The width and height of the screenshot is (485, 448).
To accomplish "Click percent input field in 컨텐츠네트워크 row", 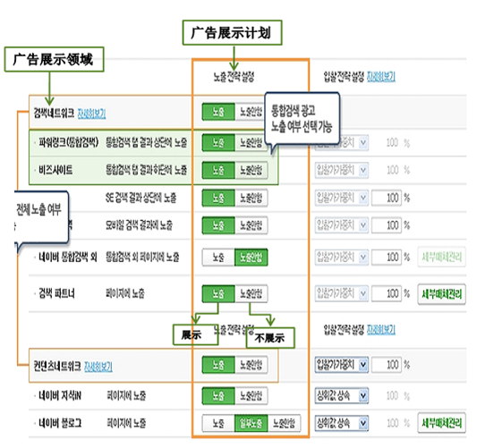I will [387, 365].
